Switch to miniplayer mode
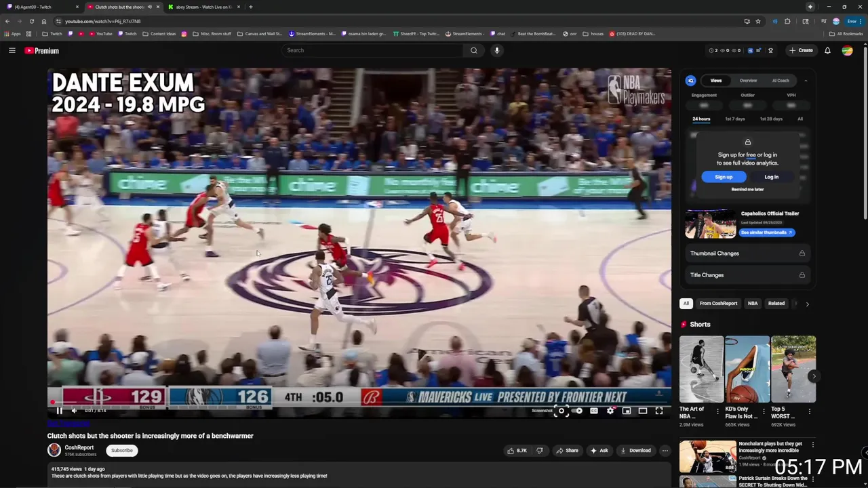This screenshot has width=868, height=488. pyautogui.click(x=627, y=411)
